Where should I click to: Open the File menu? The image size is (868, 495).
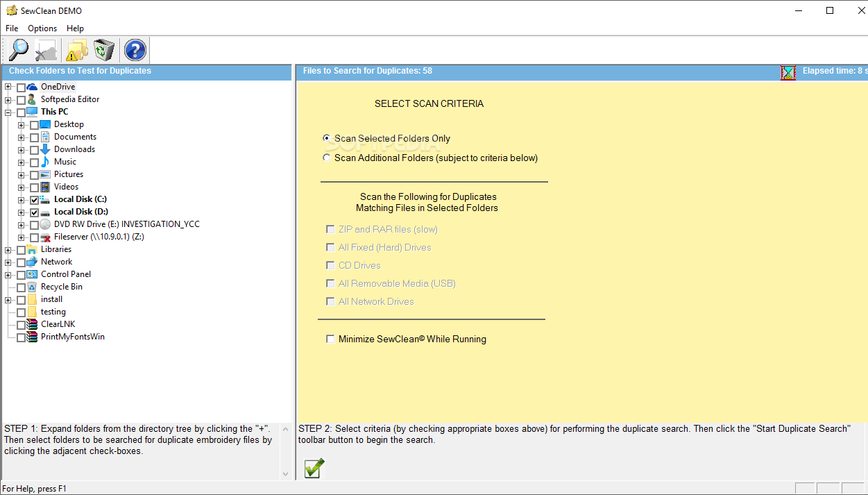[12, 28]
